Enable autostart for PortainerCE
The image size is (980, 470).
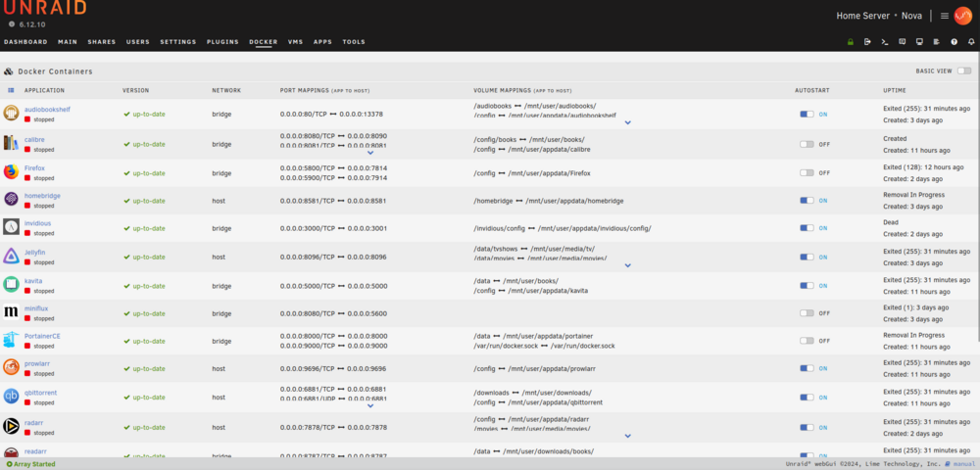[807, 341]
